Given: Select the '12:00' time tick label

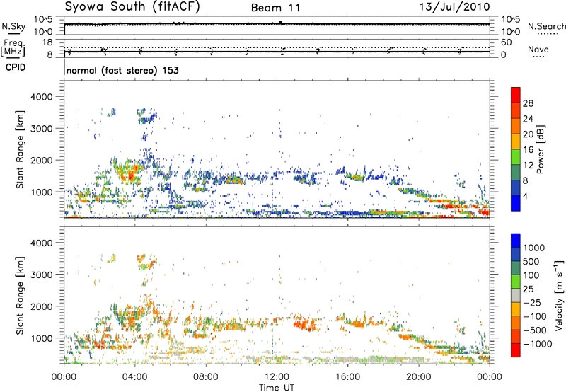Looking at the screenshot, I should point(277,377).
